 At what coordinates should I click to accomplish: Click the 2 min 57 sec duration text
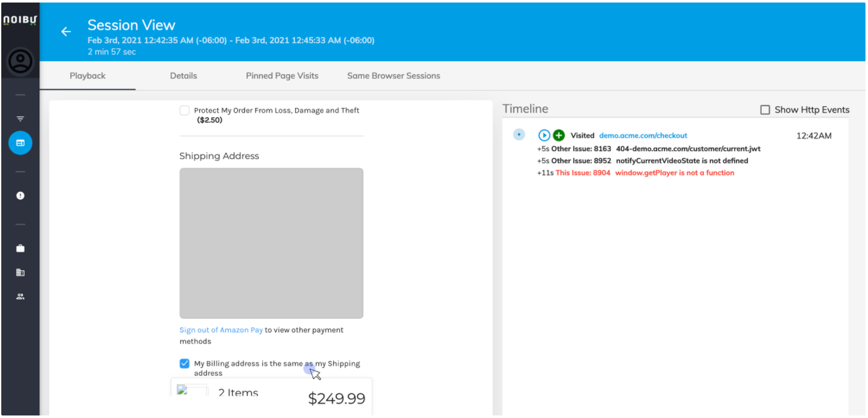[112, 52]
